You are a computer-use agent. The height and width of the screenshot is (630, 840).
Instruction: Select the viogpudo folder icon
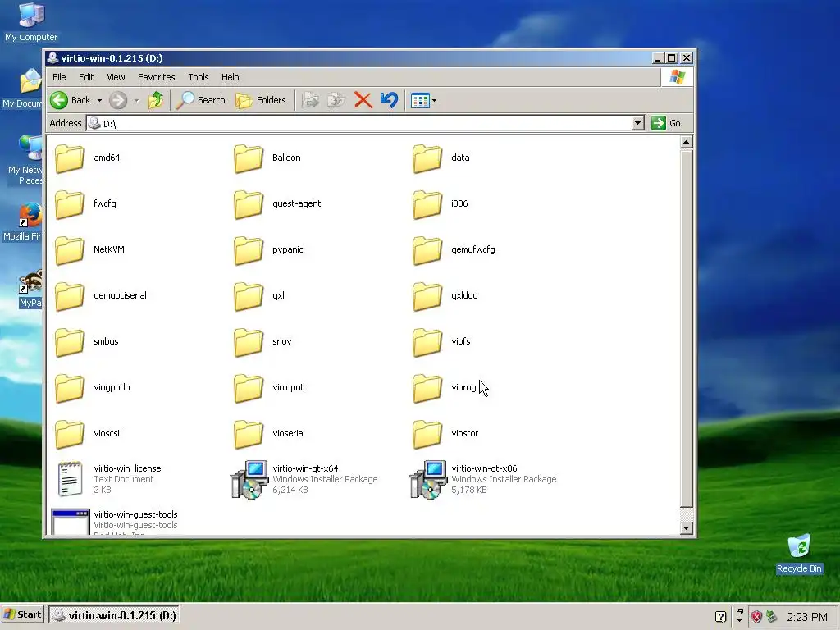tap(70, 388)
